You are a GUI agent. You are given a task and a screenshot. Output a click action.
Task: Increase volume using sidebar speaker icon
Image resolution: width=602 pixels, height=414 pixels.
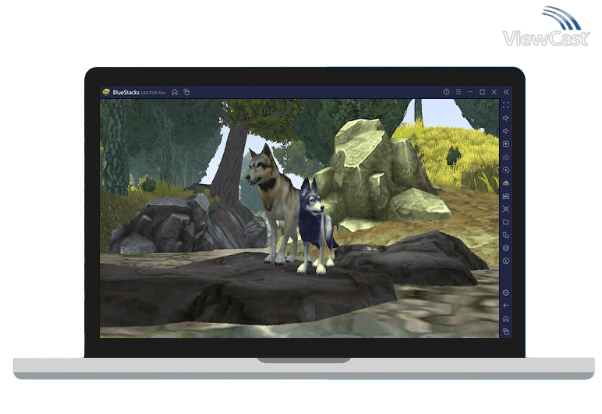pyautogui.click(x=506, y=118)
